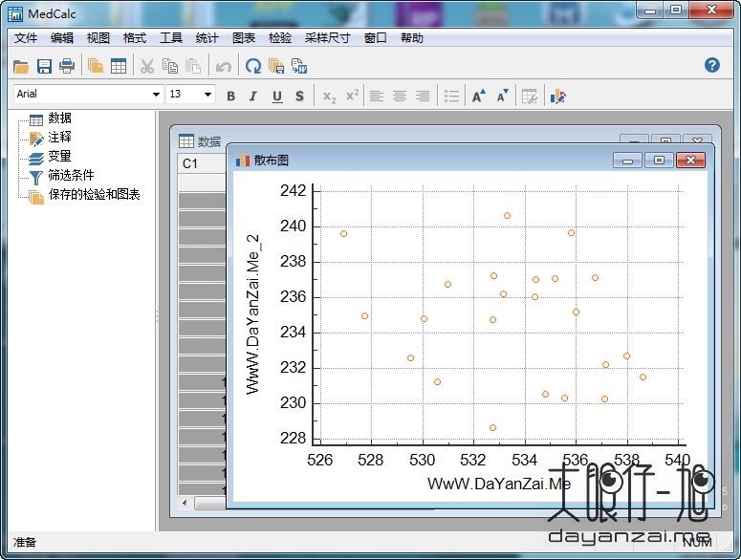Open the 格式 menu

pyautogui.click(x=135, y=38)
